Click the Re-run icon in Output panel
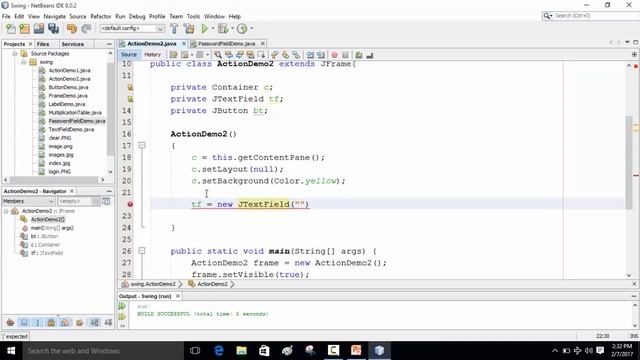 coord(122,306)
